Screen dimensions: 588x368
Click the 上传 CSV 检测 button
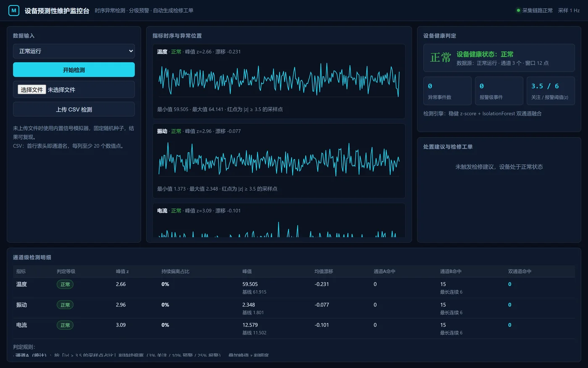click(74, 109)
